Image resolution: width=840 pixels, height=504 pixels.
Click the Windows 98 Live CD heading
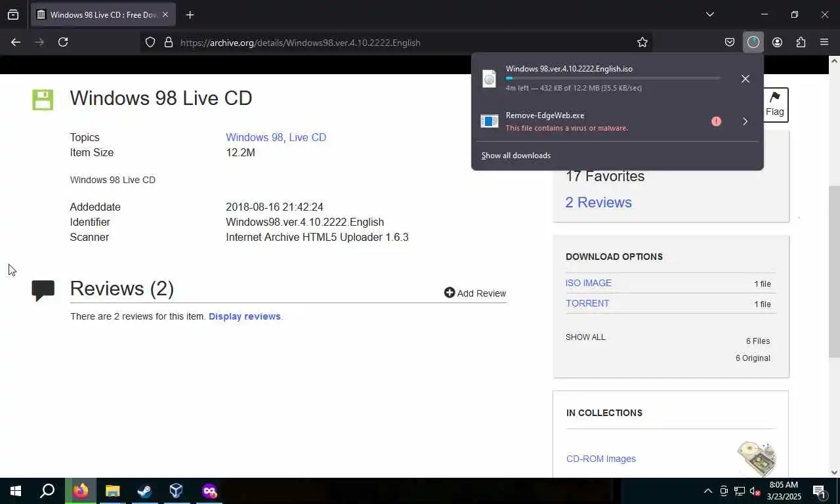pos(161,98)
